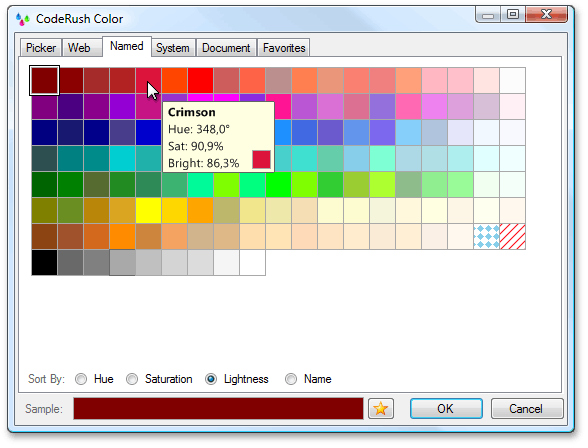Show the Favorites tab
588x448 pixels.
point(284,48)
